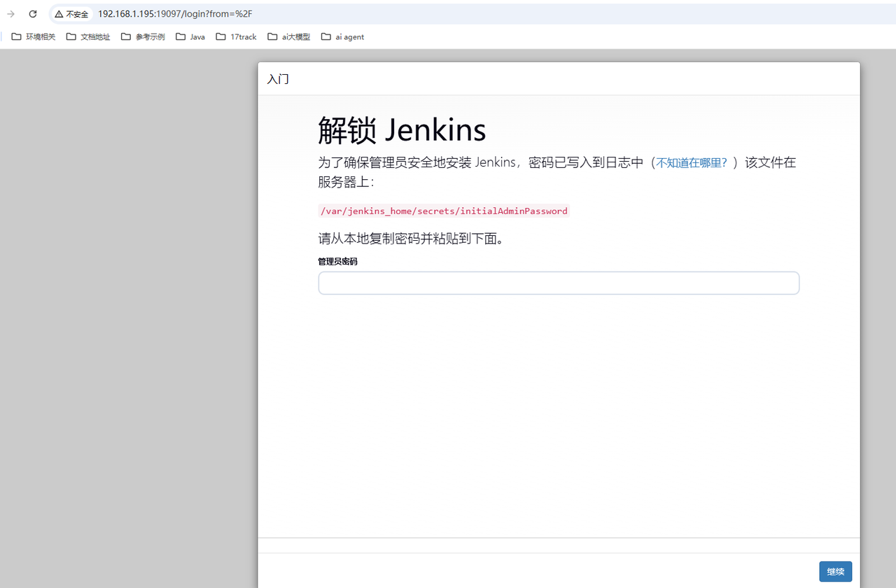The width and height of the screenshot is (896, 588).
Task: Open the ai agent bookmark folder
Action: click(x=343, y=36)
